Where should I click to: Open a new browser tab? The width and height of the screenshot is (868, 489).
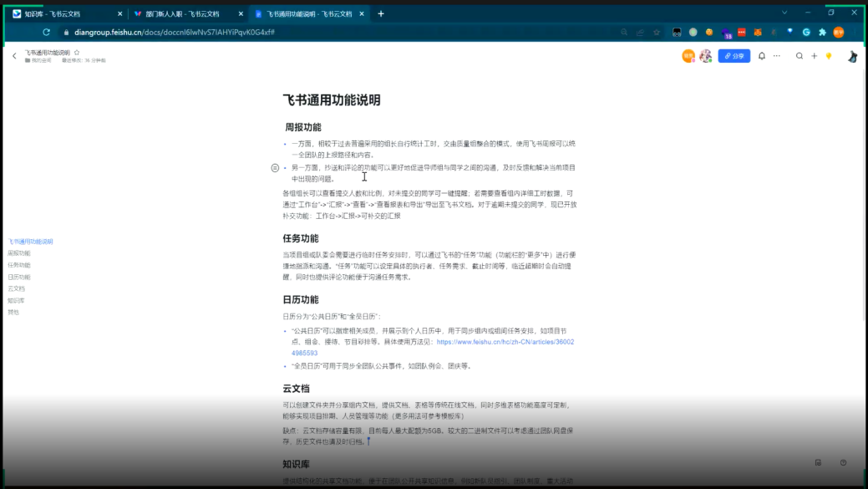[381, 14]
